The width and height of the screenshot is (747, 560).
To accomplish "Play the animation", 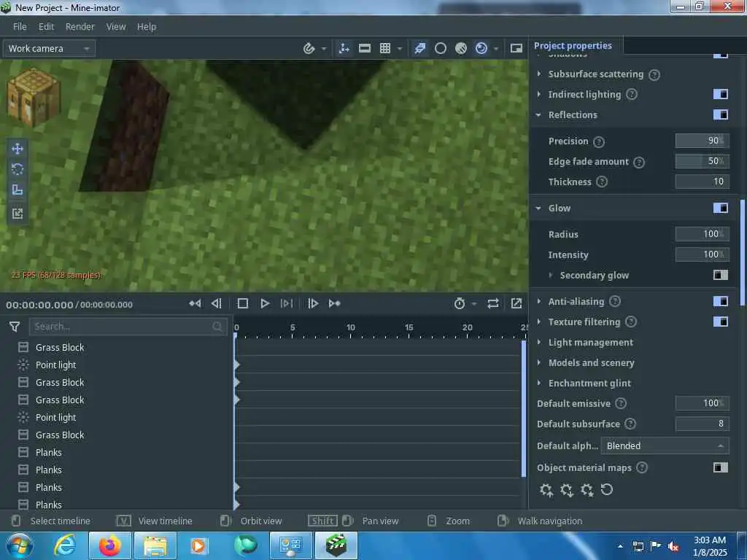I will pos(265,303).
